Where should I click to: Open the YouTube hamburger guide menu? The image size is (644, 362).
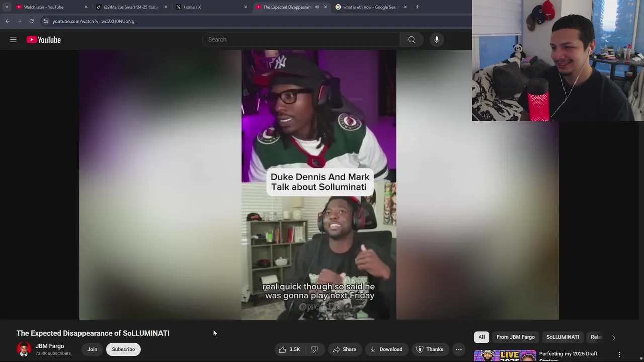13,40
